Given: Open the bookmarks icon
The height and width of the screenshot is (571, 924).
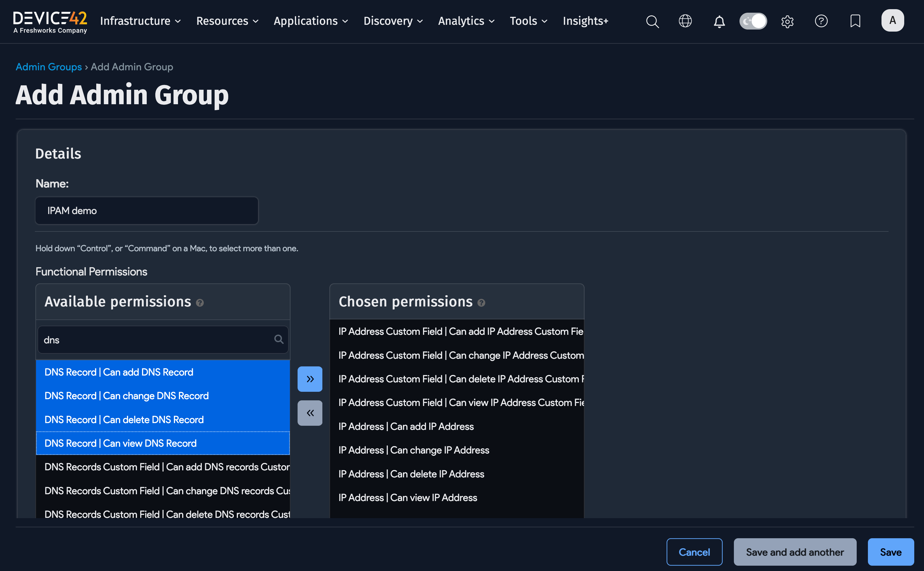Looking at the screenshot, I should point(855,22).
